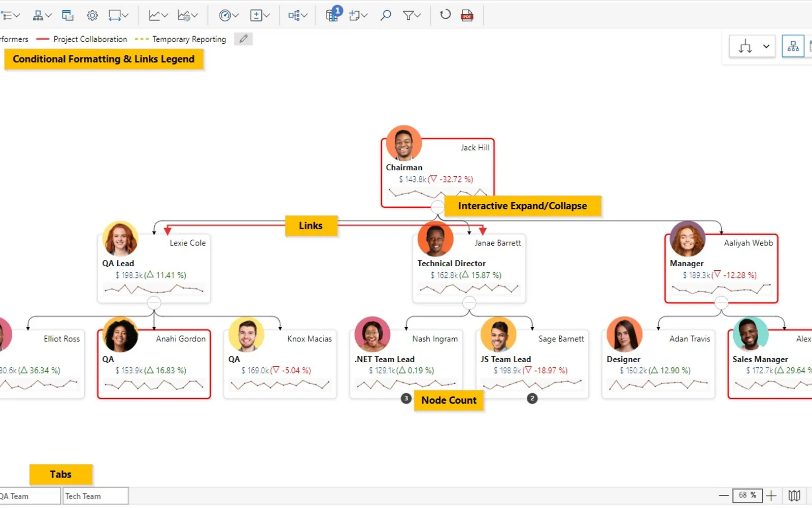Switch to the QA Team tab
The image size is (812, 508).
point(29,496)
